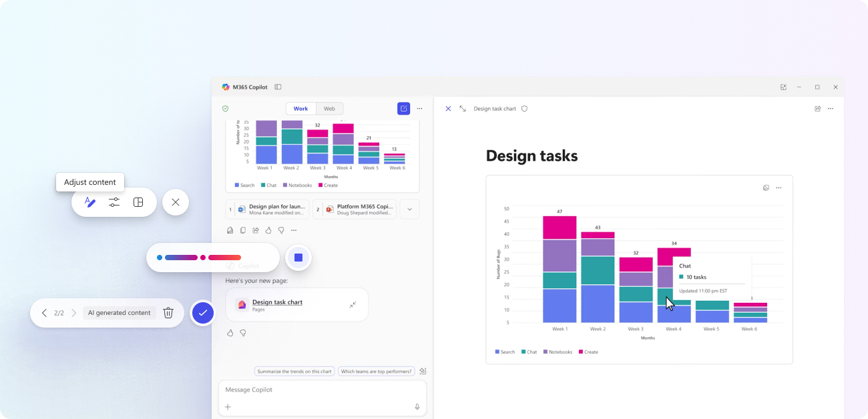Click the layout grid icon in floating toolbar
Image resolution: width=868 pixels, height=419 pixels.
[x=138, y=202]
